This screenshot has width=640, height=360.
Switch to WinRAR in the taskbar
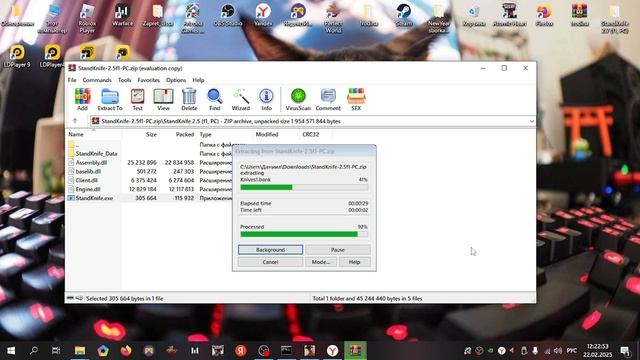point(355,350)
